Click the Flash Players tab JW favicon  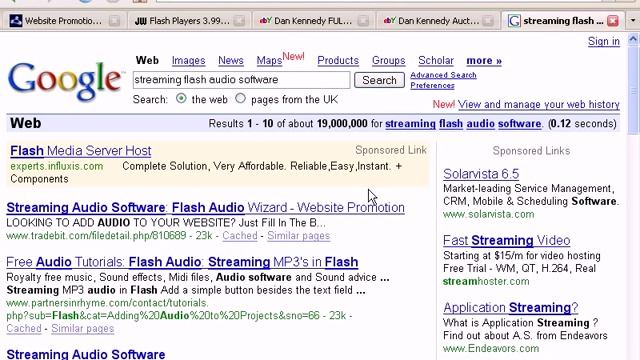140,21
